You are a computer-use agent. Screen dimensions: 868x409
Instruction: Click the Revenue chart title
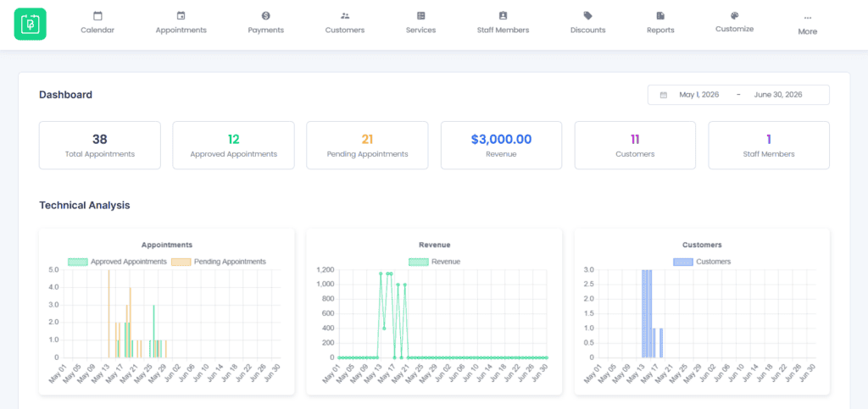(x=435, y=244)
